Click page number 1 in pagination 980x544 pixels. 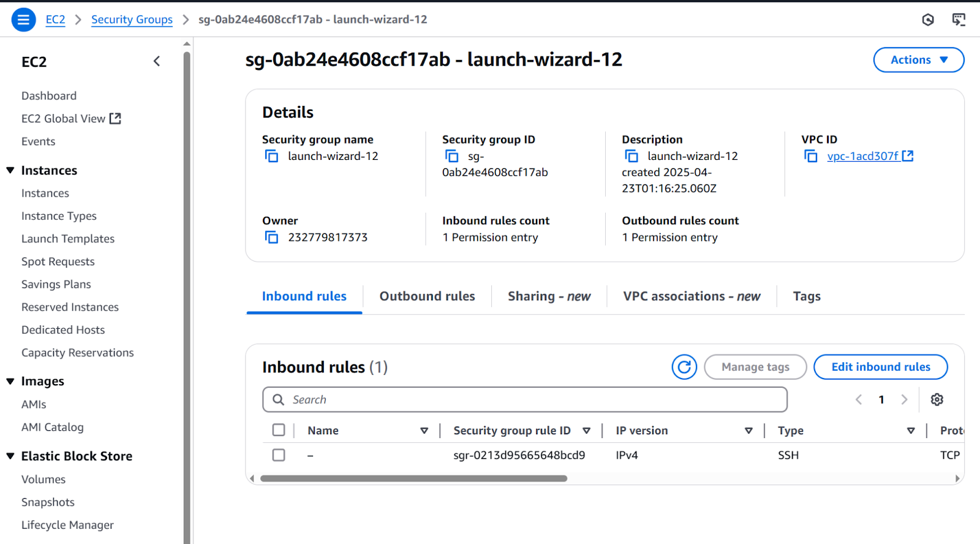point(881,399)
